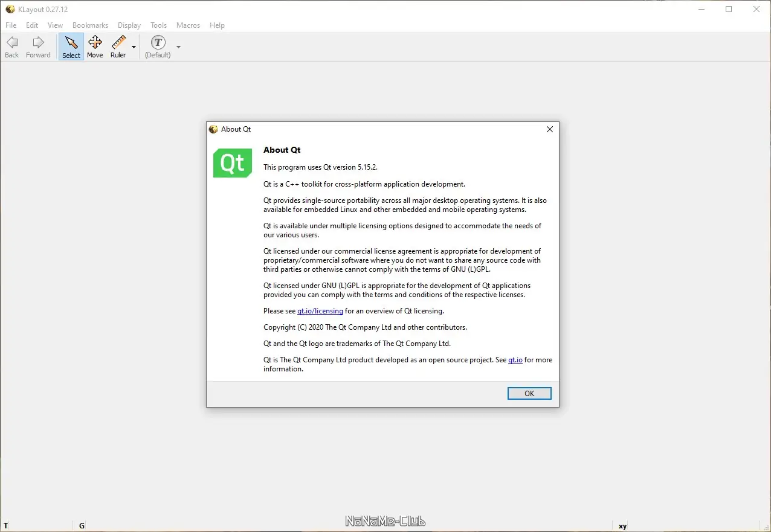Click the About Qt heading text

click(282, 150)
